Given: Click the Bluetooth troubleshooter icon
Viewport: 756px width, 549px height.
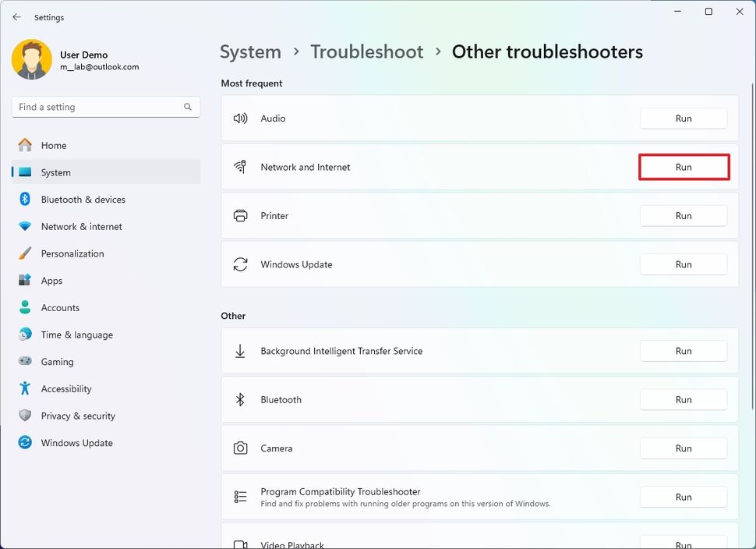Looking at the screenshot, I should [241, 399].
